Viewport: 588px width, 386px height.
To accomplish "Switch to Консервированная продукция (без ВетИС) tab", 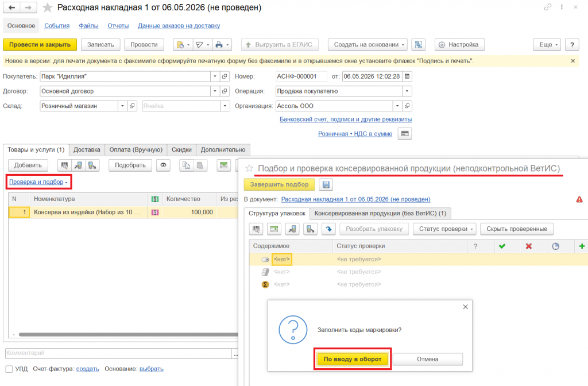I will coord(380,214).
